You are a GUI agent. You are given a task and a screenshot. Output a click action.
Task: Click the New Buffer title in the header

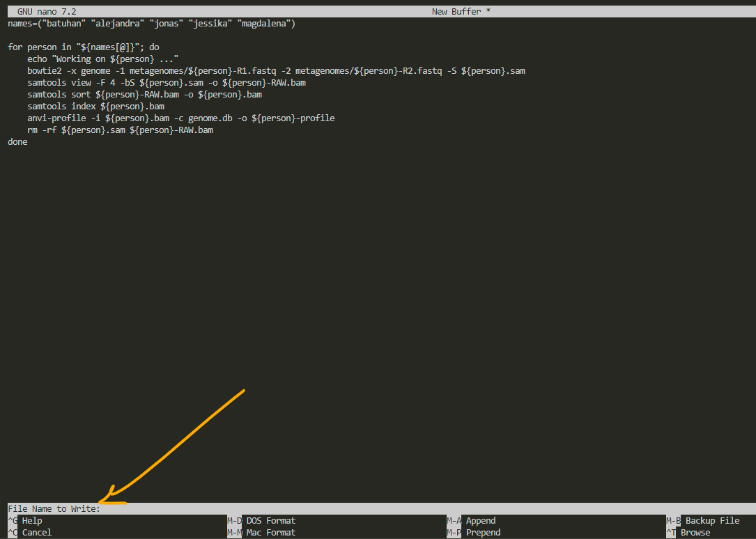point(461,12)
